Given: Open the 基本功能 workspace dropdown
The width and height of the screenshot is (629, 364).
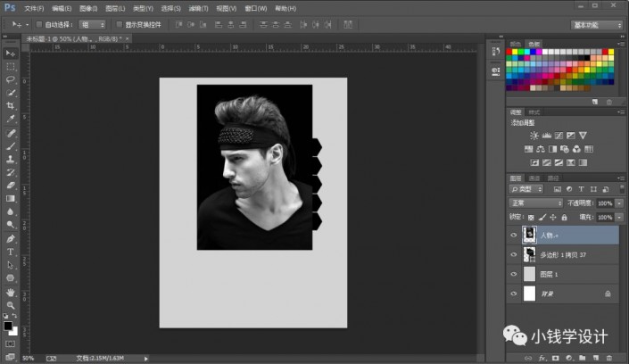Looking at the screenshot, I should [598, 24].
